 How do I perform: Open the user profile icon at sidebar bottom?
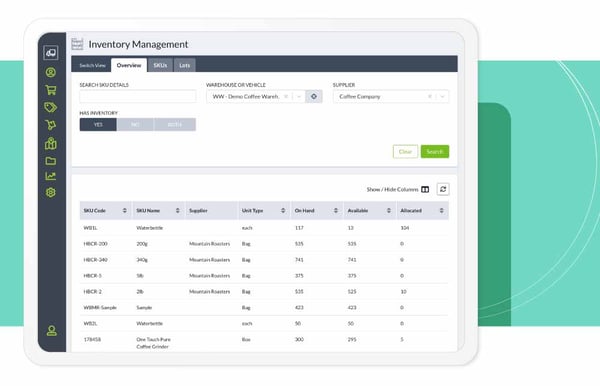(52, 331)
